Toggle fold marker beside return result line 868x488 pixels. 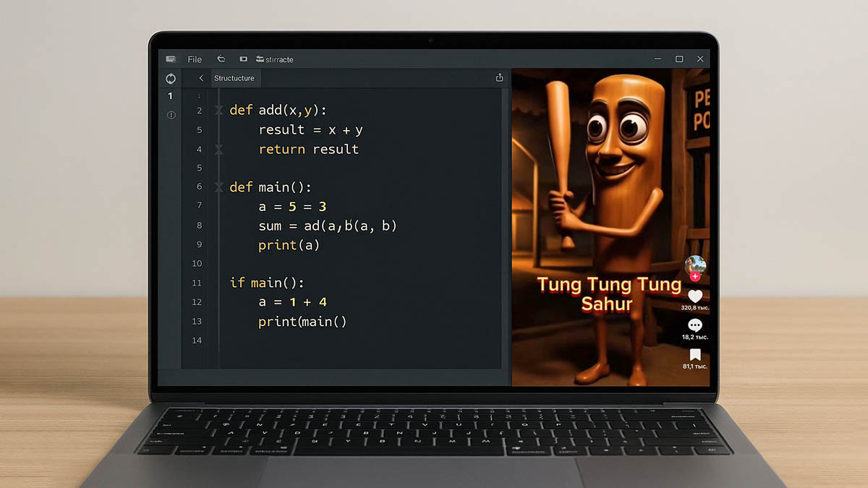coord(219,149)
